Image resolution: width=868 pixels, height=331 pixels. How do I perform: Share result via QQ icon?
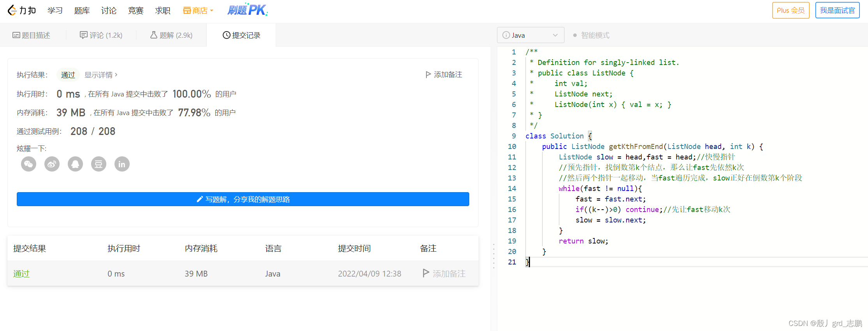75,164
